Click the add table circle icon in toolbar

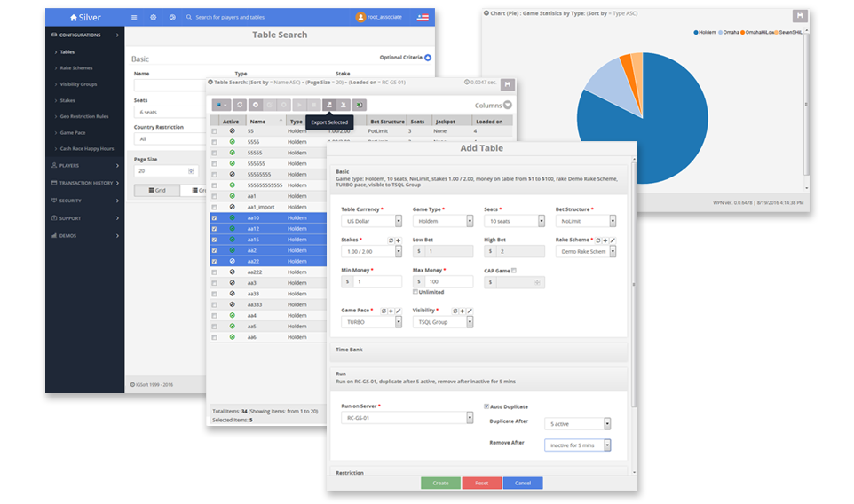tap(256, 105)
